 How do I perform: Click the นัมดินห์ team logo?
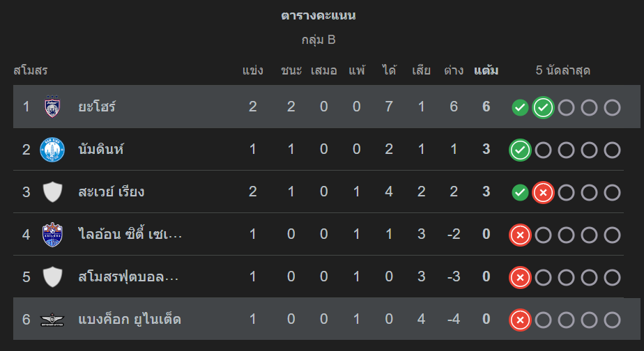(53, 150)
